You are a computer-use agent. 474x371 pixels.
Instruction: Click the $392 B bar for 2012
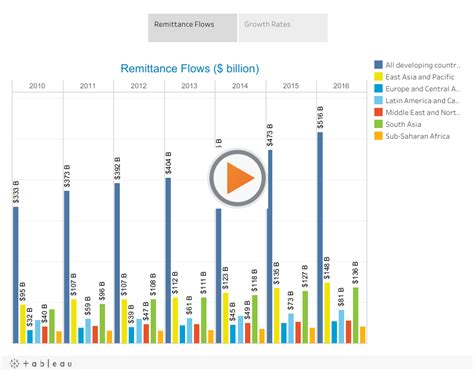pyautogui.click(x=117, y=263)
